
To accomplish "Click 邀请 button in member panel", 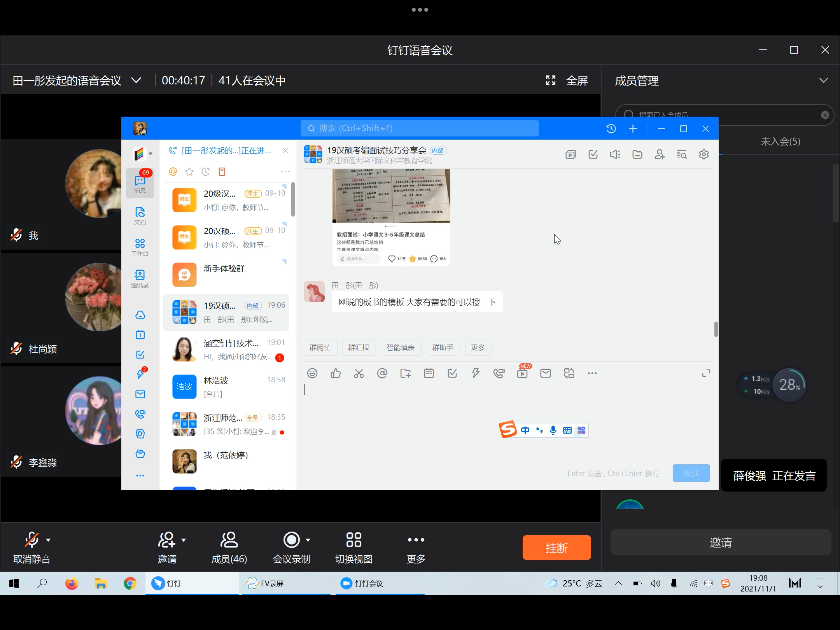I will (x=721, y=542).
